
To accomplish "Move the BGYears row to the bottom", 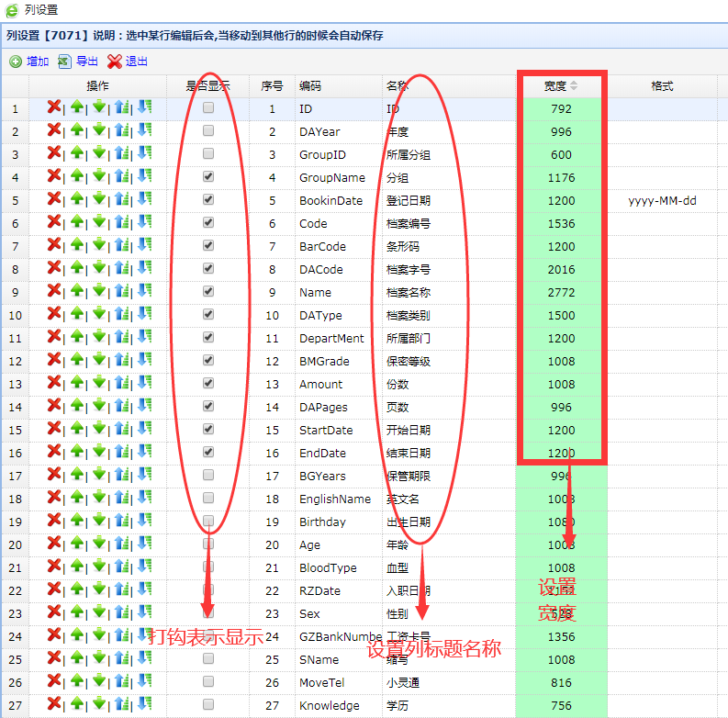I will tap(145, 476).
